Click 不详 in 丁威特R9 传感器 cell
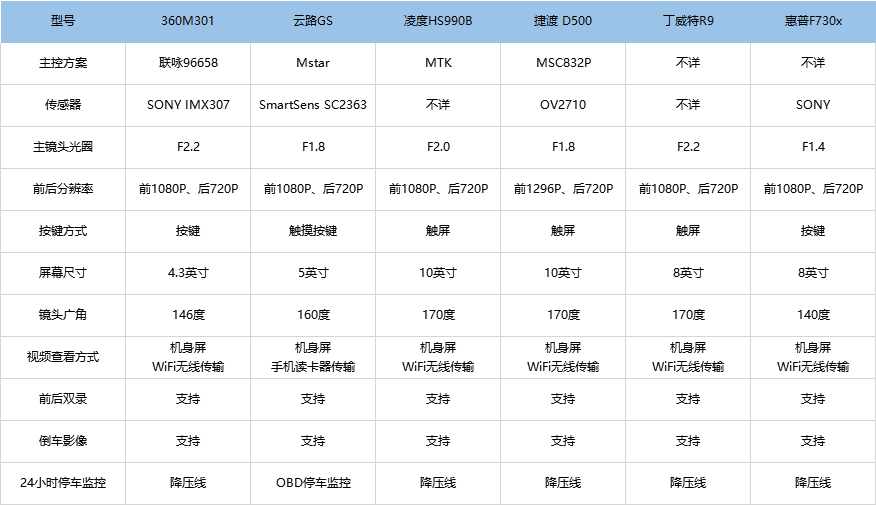876x505 pixels. pyautogui.click(x=688, y=105)
